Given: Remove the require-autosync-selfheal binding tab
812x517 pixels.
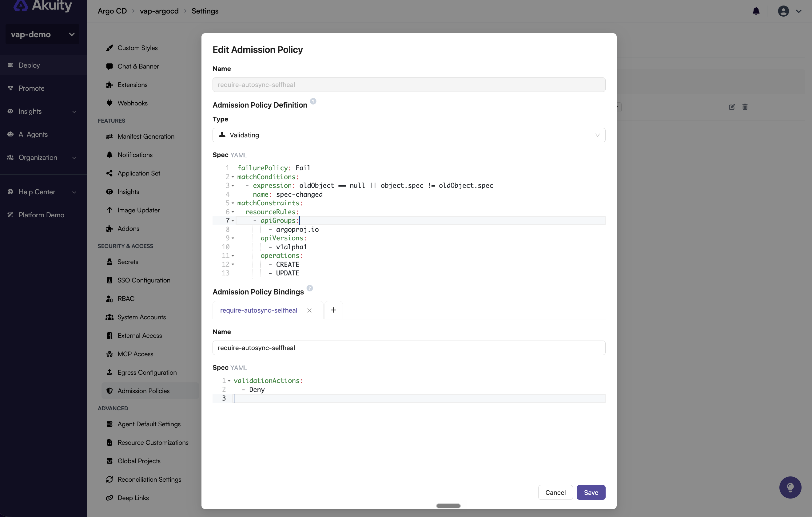Looking at the screenshot, I should pos(309,310).
